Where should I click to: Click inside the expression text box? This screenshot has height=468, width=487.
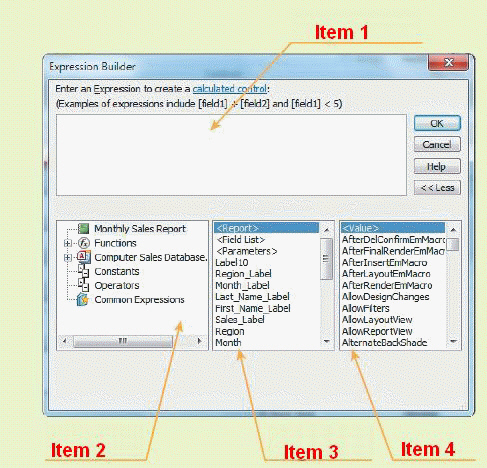[x=231, y=155]
